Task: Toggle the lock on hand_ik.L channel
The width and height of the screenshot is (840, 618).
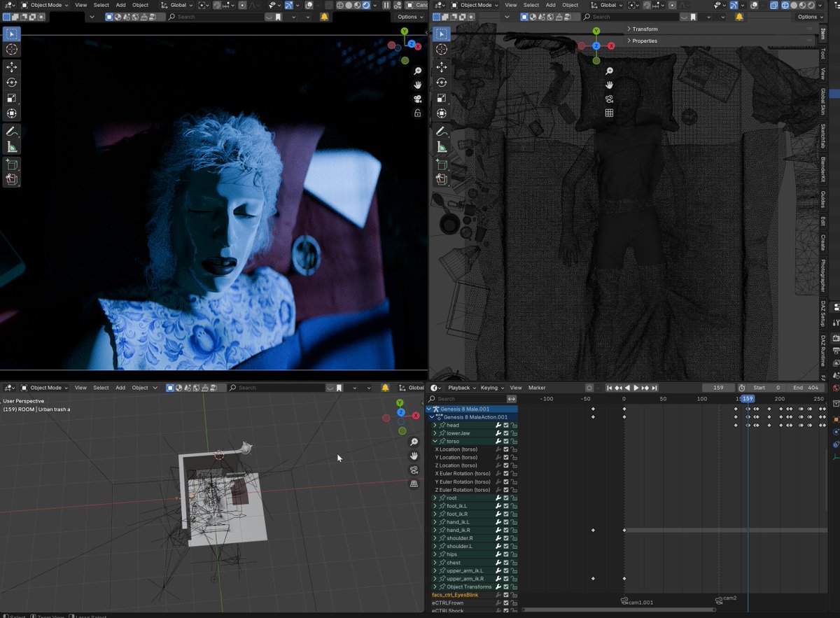Action: tap(514, 522)
